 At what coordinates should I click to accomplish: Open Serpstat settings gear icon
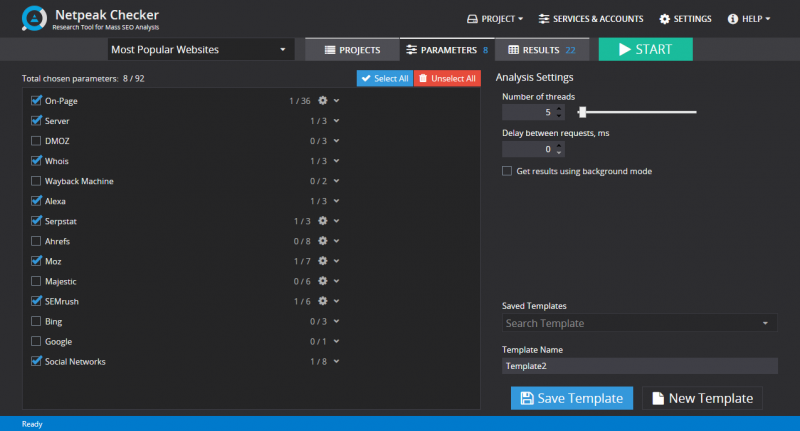322,221
